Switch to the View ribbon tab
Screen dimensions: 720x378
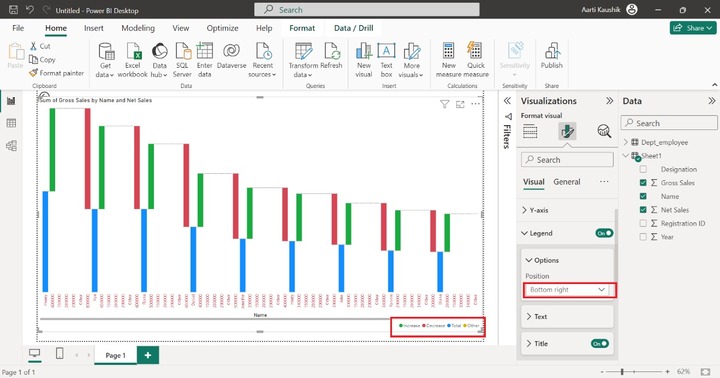tap(180, 28)
